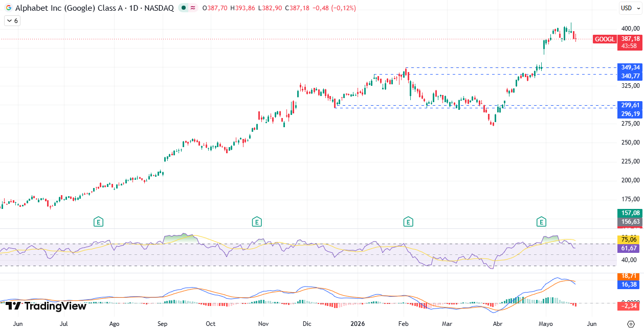The width and height of the screenshot is (644, 330).
Task: Click the 400,00 price scale label
Action: pyautogui.click(x=631, y=29)
